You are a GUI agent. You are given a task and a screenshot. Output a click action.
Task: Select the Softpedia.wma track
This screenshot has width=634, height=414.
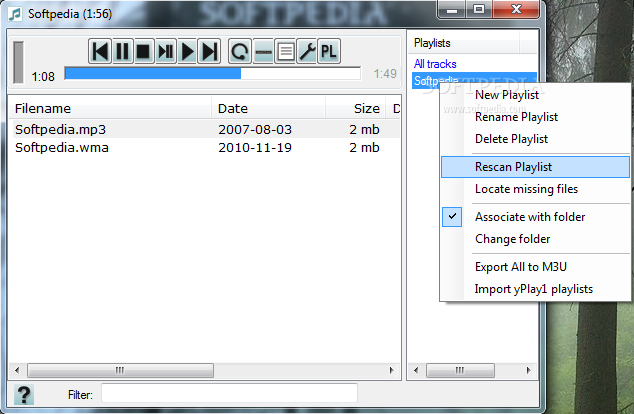62,148
